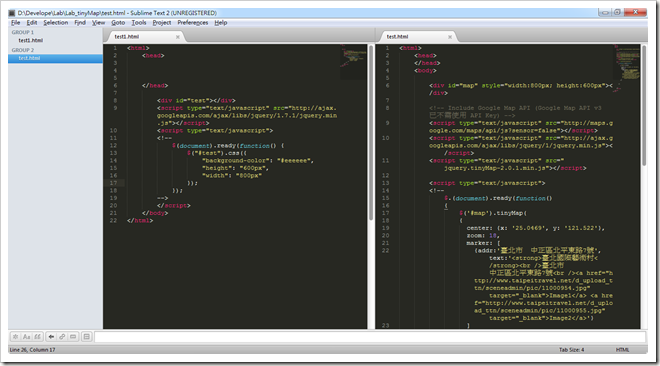This screenshot has width=660, height=366.
Task: Maximize the Sublime Text window
Action: click(x=617, y=12)
